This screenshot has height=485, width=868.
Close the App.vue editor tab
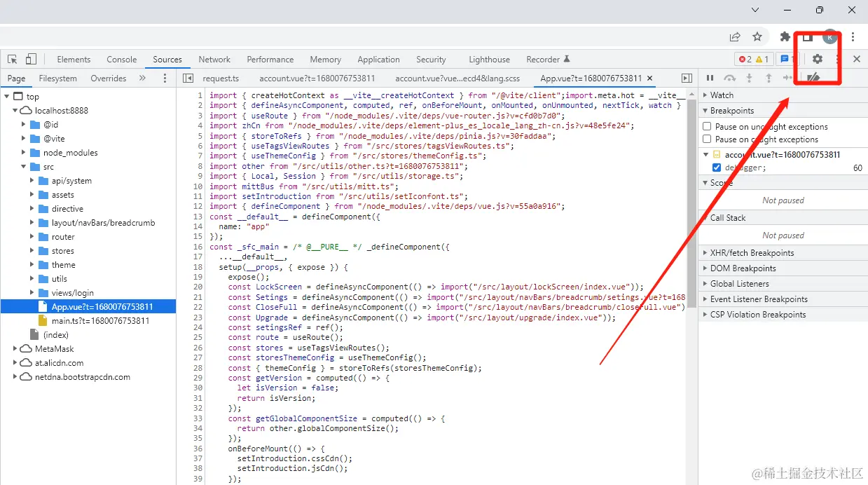click(x=649, y=78)
